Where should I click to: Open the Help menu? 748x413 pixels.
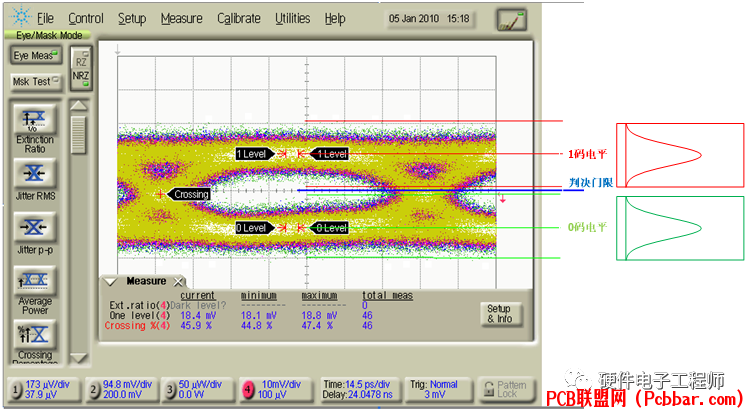tap(335, 19)
